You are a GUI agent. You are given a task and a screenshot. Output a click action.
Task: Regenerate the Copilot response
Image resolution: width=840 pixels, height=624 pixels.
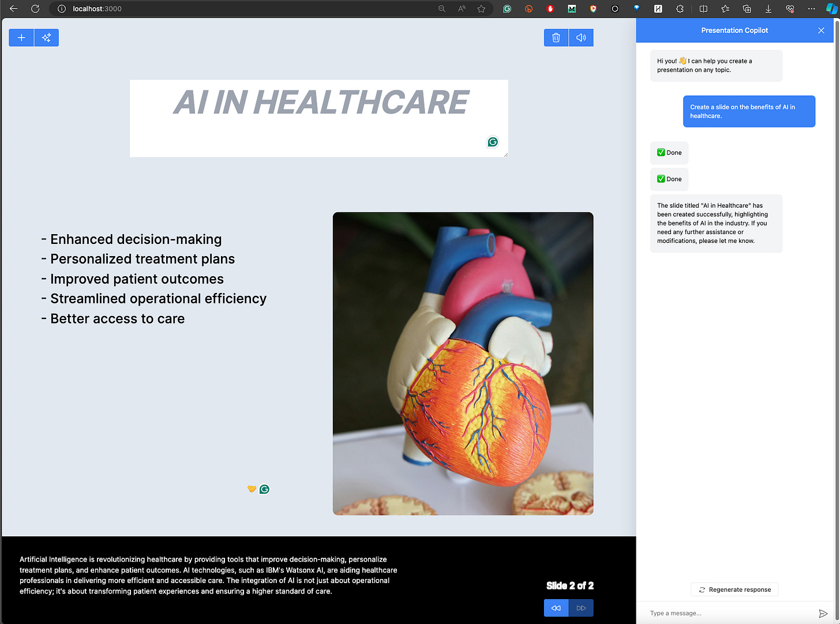[x=734, y=589]
